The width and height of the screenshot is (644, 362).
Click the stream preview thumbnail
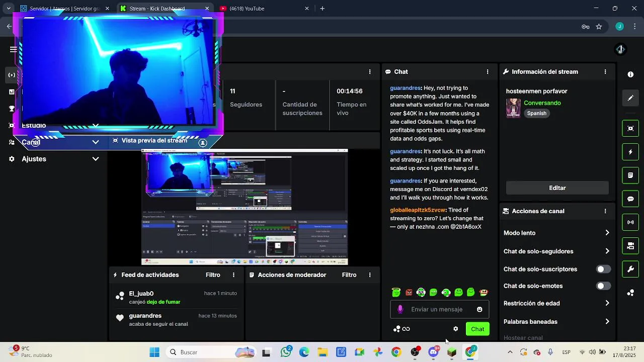coord(245,207)
